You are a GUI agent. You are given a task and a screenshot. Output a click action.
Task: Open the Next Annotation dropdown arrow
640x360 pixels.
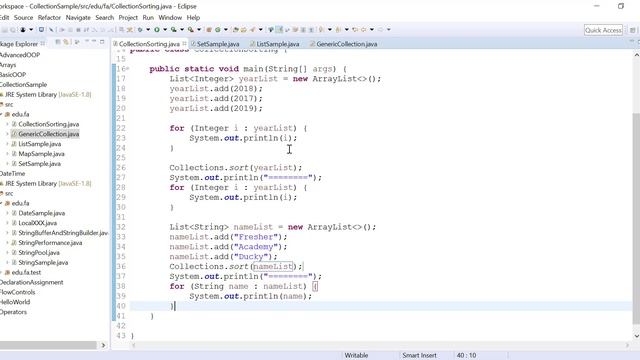point(330,29)
